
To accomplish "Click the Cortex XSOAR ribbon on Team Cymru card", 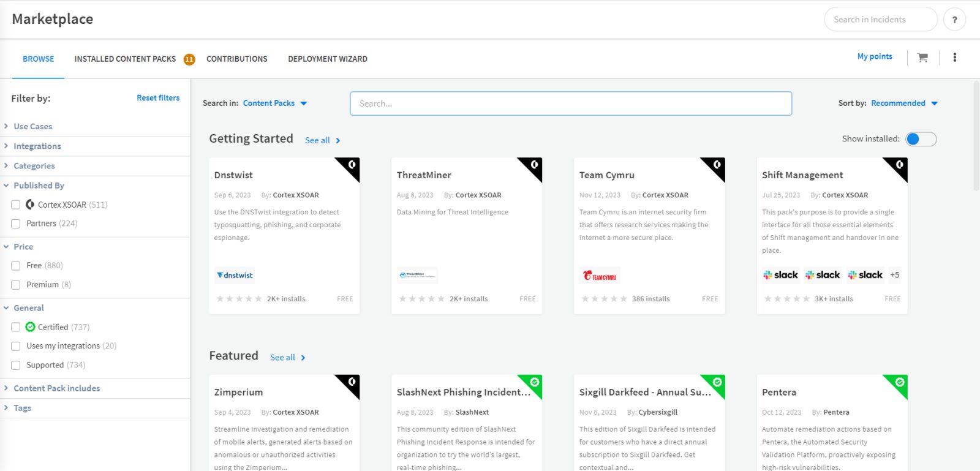I will click(717, 166).
